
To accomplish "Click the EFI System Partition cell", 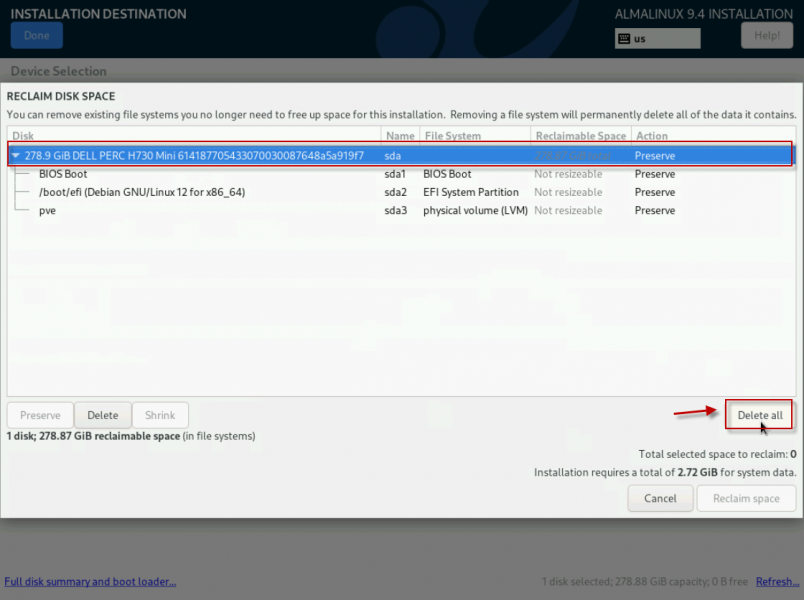I will 471,192.
